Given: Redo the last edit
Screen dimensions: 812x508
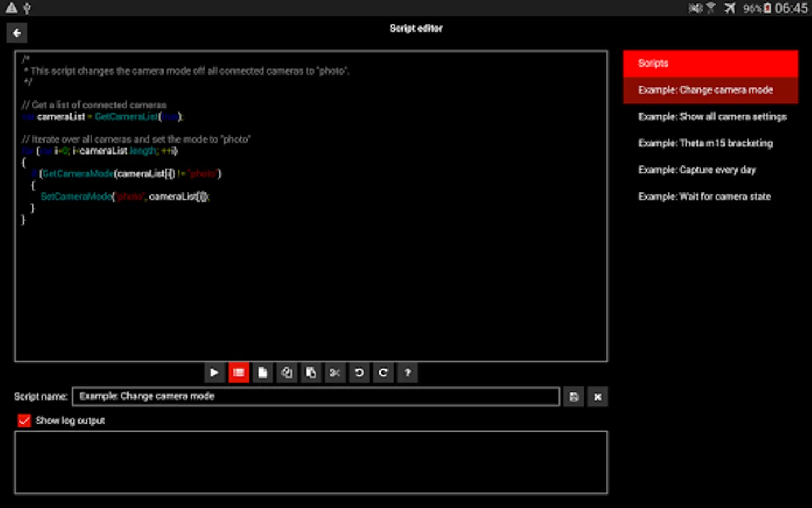Looking at the screenshot, I should tap(383, 373).
